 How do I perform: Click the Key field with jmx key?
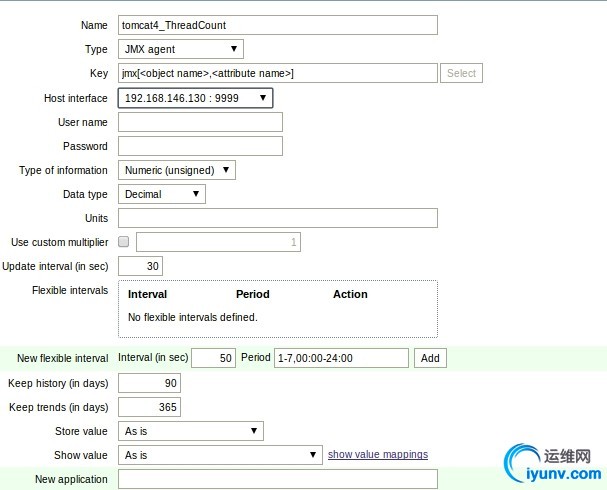(278, 73)
